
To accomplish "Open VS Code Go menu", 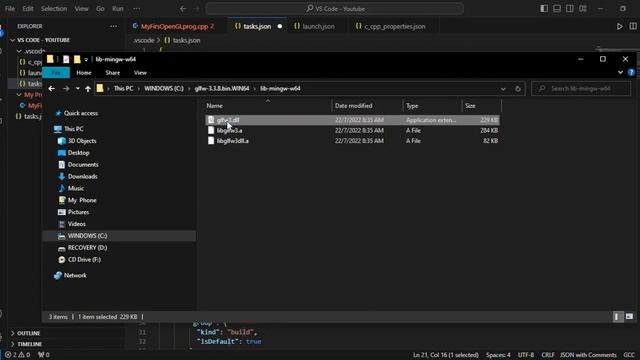I will click(100, 9).
